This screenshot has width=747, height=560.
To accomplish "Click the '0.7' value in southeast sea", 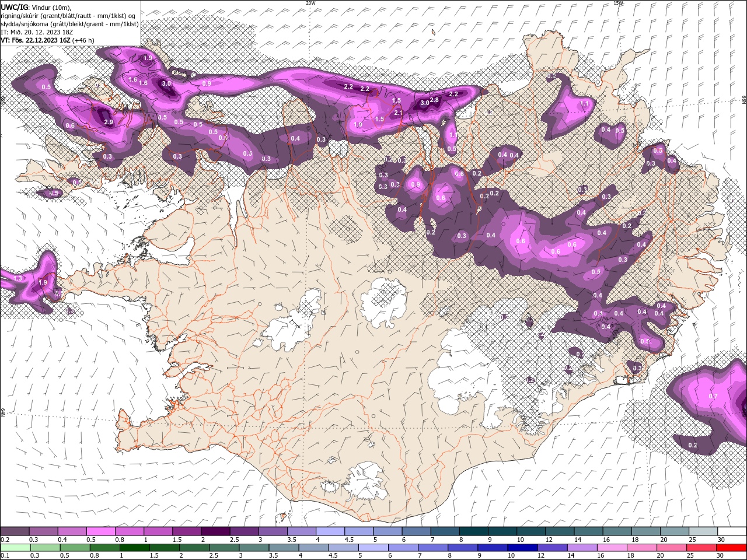I will coord(713,396).
